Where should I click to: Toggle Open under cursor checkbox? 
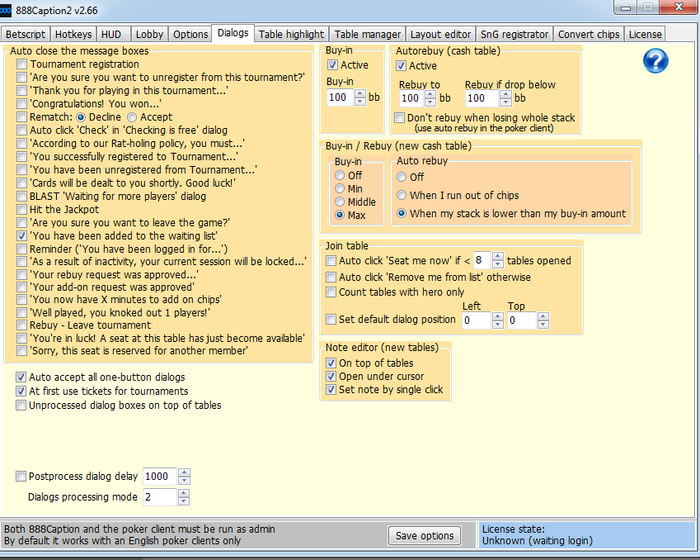coord(331,376)
